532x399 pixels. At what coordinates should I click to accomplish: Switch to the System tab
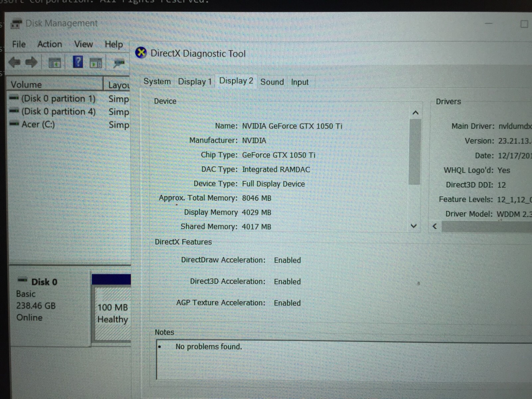point(157,81)
